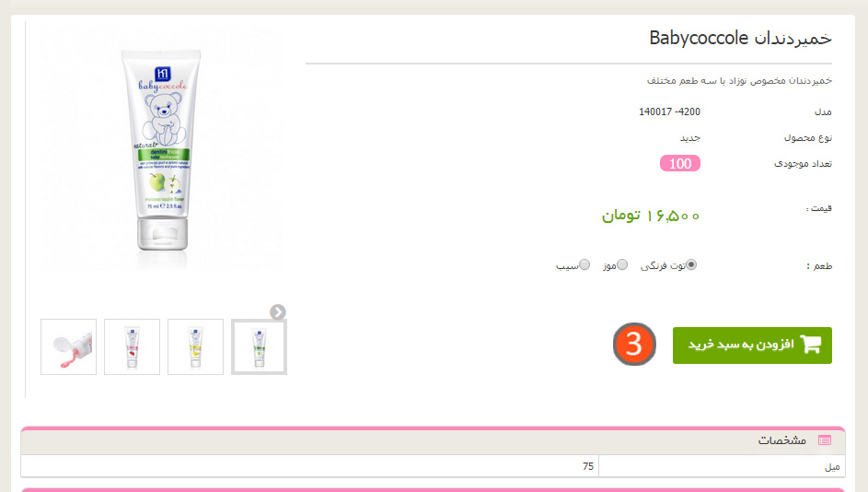Open the yellow banana toothpaste thumbnail

pos(195,346)
